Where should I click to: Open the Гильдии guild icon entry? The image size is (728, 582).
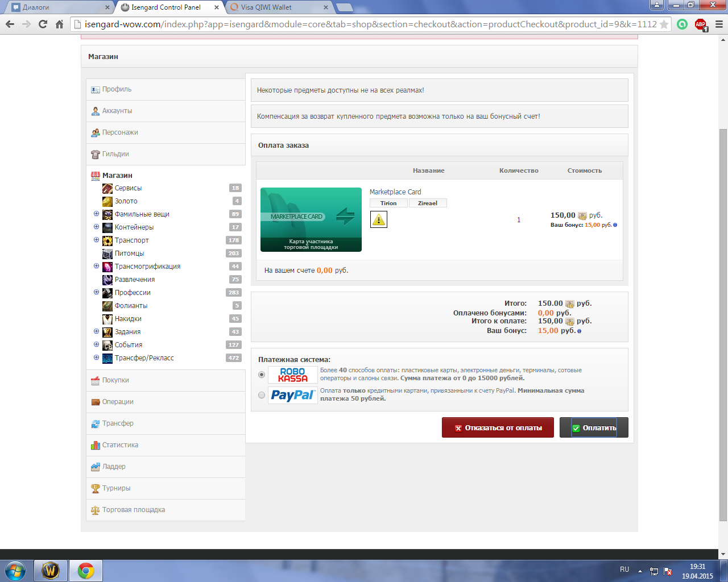point(96,155)
